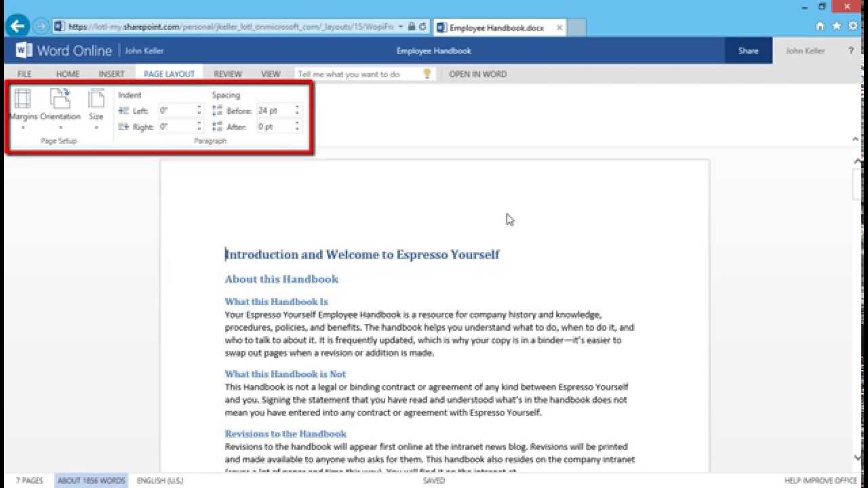868x488 pixels.
Task: Expand the address bar dropdown arrow
Action: pyautogui.click(x=401, y=27)
